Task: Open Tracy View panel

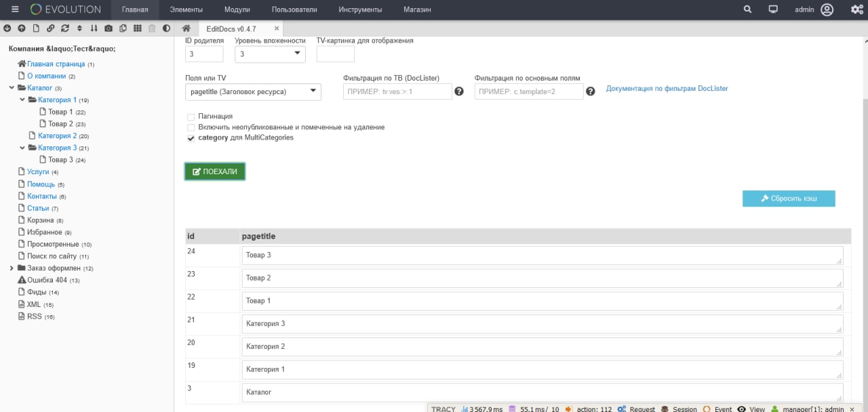Action: click(751, 409)
